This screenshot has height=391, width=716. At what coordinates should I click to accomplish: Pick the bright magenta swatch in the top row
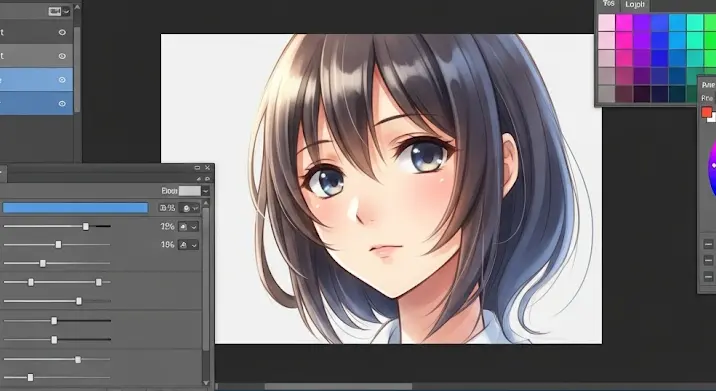pyautogui.click(x=624, y=22)
